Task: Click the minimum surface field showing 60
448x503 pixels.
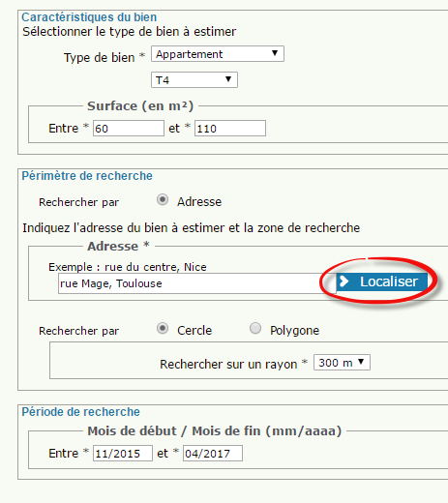Action: point(129,129)
